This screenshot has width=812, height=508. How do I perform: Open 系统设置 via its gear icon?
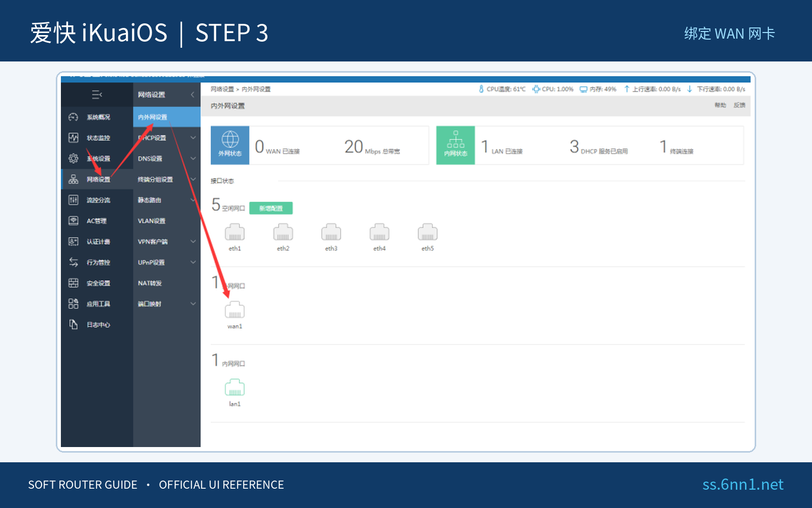pyautogui.click(x=74, y=158)
